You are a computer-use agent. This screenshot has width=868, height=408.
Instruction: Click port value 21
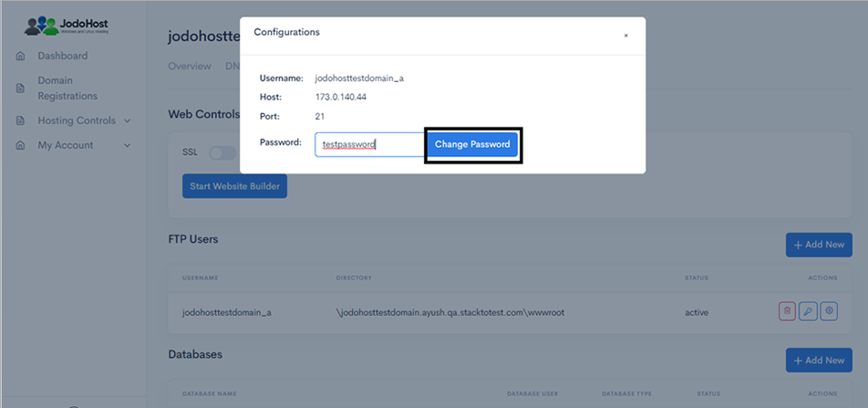[320, 117]
